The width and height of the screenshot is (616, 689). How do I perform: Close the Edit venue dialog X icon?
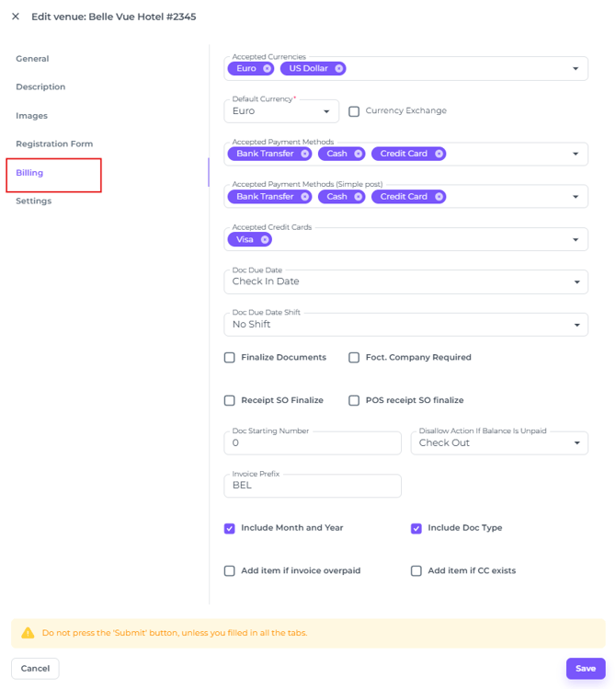(16, 17)
